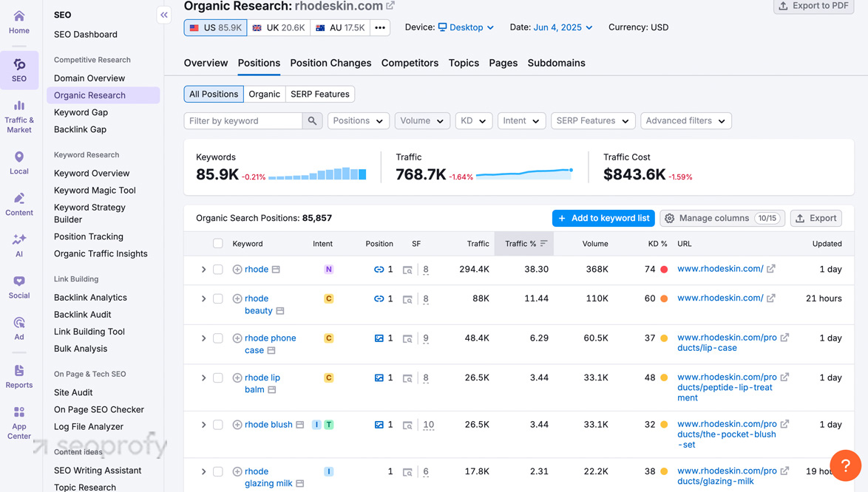
Task: Select the SEO sidebar icon
Action: (x=18, y=70)
